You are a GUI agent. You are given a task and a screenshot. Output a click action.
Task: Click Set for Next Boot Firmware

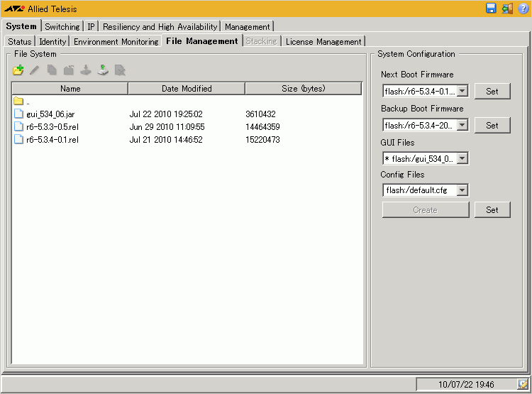(x=492, y=91)
